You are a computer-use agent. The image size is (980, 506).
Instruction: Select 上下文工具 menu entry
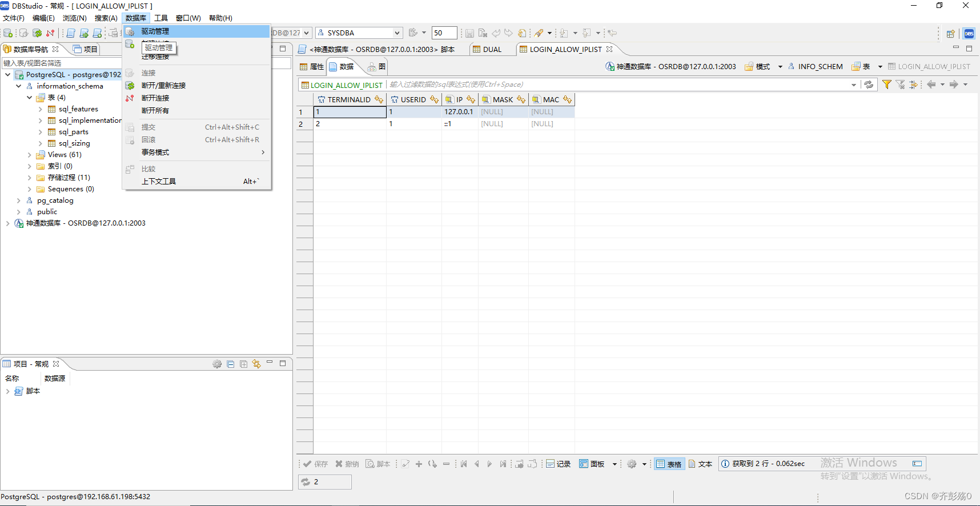point(197,182)
